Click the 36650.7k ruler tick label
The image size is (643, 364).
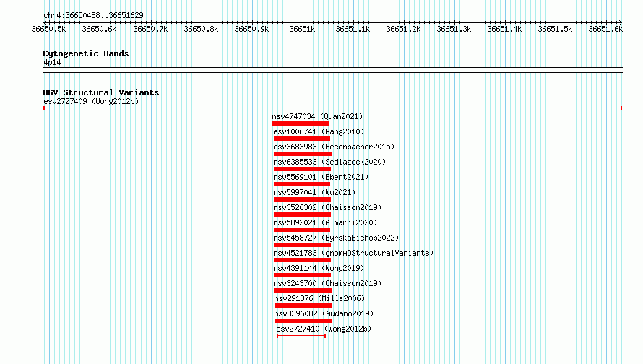150,29
